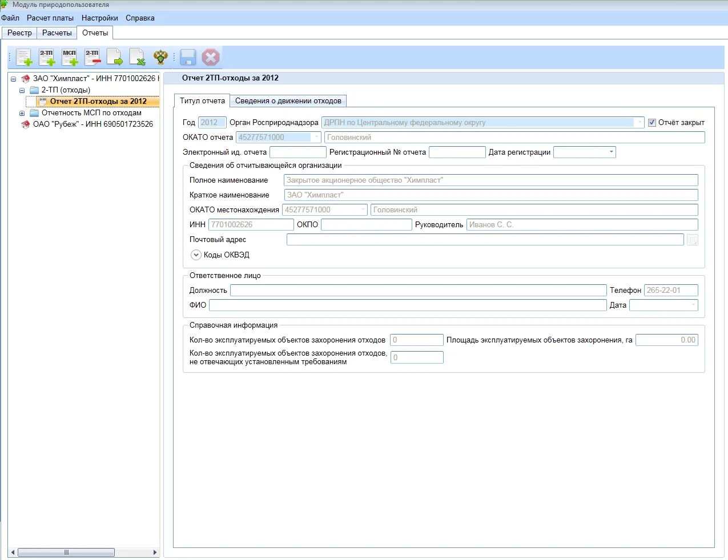Collapse the ЗАО Химпласт tree node
This screenshot has width=728, height=560.
pos(13,79)
